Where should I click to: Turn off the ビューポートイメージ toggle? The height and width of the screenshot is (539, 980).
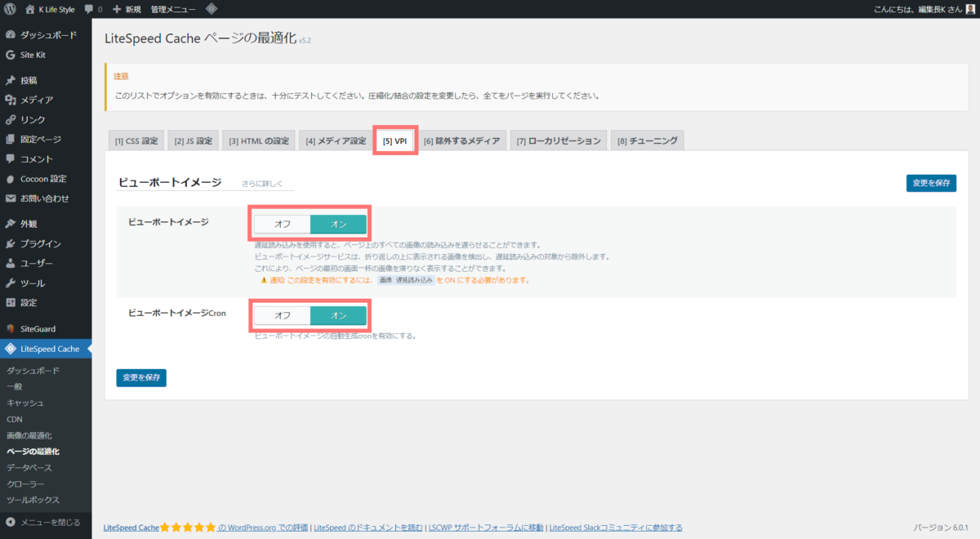[281, 222]
